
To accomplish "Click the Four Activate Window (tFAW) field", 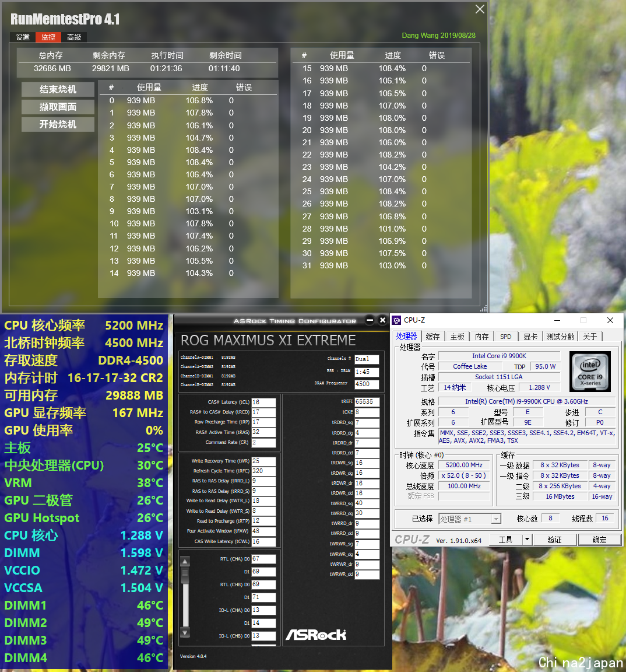I will click(263, 531).
